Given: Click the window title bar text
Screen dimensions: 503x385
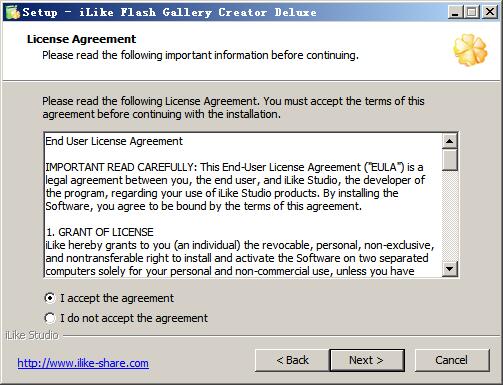Looking at the screenshot, I should [169, 12].
